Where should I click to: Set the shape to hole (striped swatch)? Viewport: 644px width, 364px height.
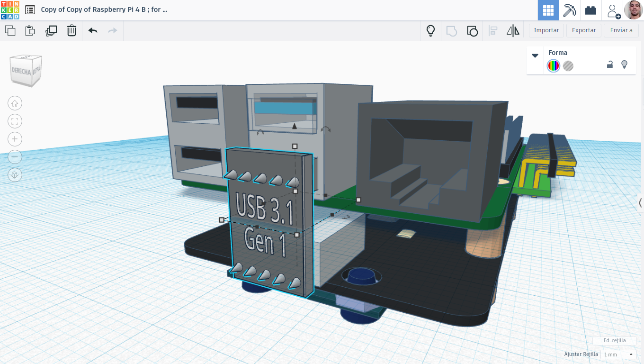[x=568, y=66]
